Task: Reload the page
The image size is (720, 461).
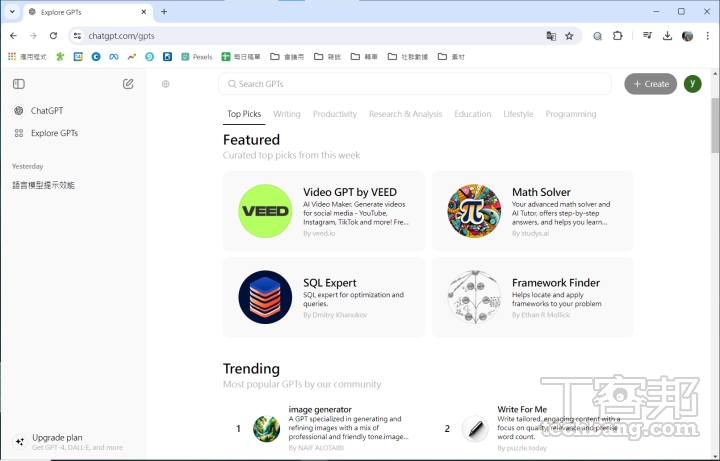Action: click(53, 36)
